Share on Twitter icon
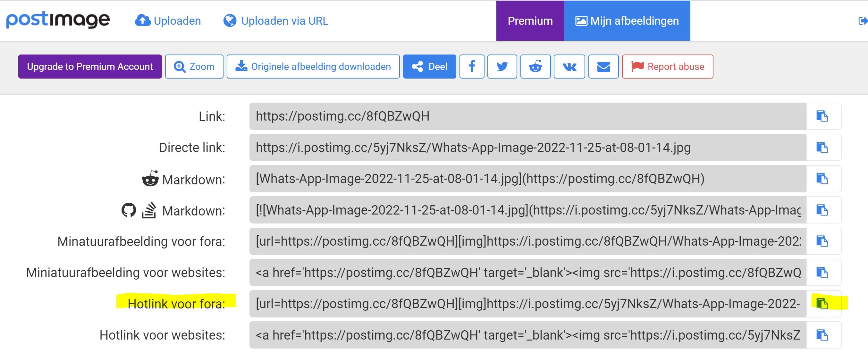Viewport: 868px width, 354px height. [502, 67]
